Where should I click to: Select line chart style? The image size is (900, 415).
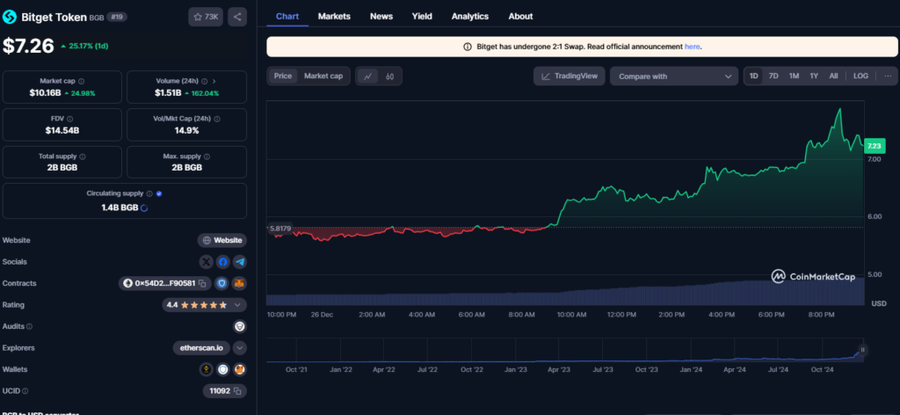click(368, 76)
